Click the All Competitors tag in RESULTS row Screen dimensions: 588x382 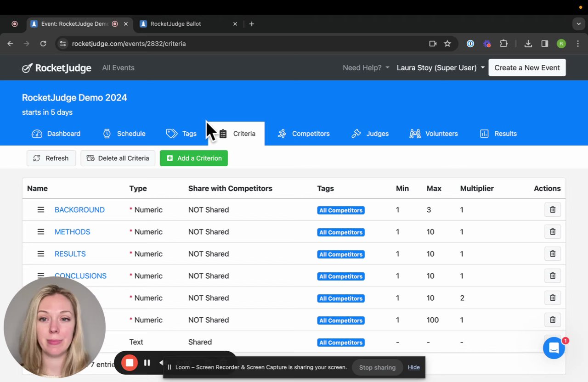coord(341,254)
